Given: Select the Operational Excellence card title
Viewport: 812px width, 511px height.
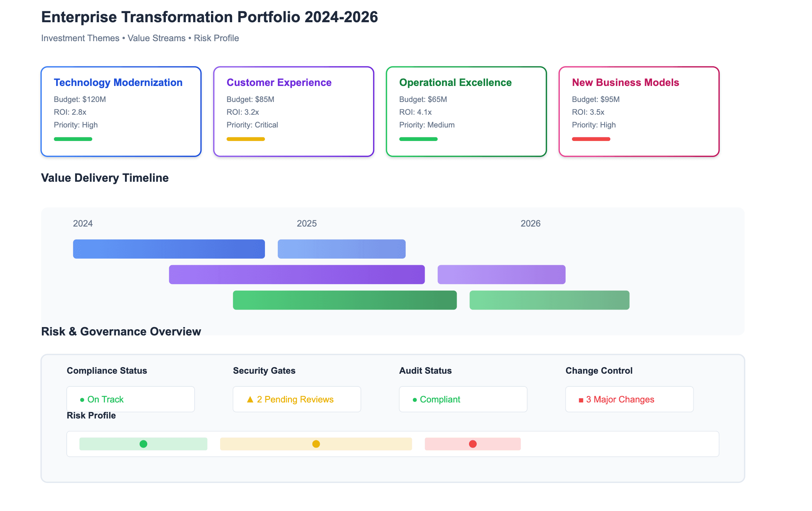Looking at the screenshot, I should coord(455,83).
